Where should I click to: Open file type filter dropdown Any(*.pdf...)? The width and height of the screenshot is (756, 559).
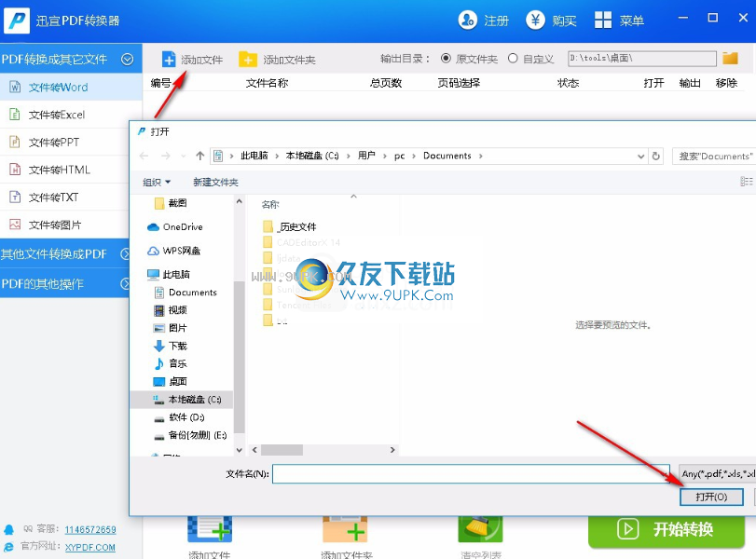tap(717, 473)
